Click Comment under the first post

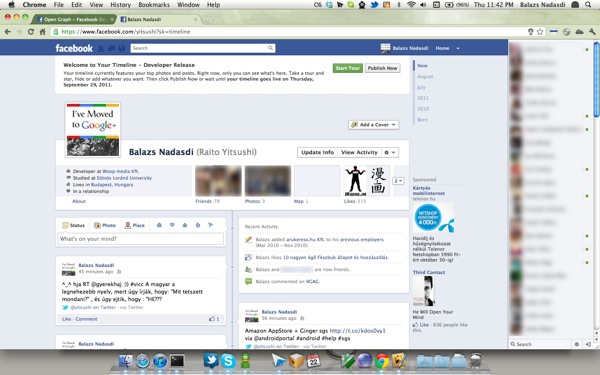click(86, 319)
